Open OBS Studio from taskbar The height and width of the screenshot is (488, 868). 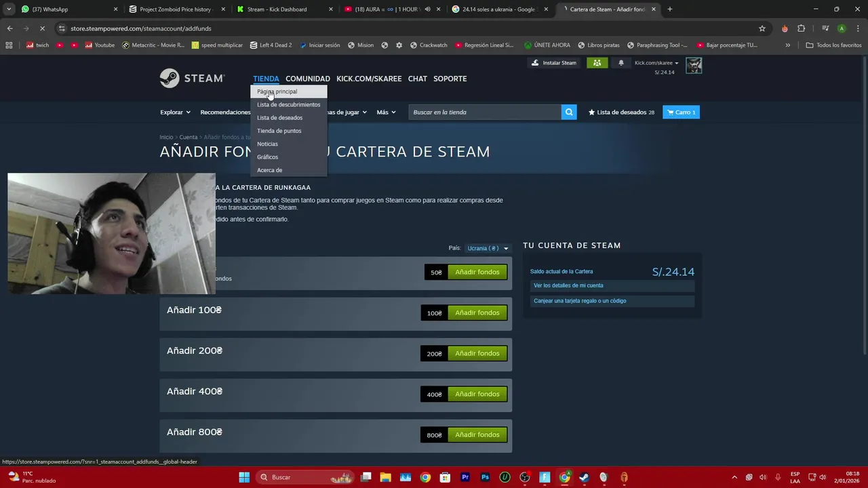[525, 477]
